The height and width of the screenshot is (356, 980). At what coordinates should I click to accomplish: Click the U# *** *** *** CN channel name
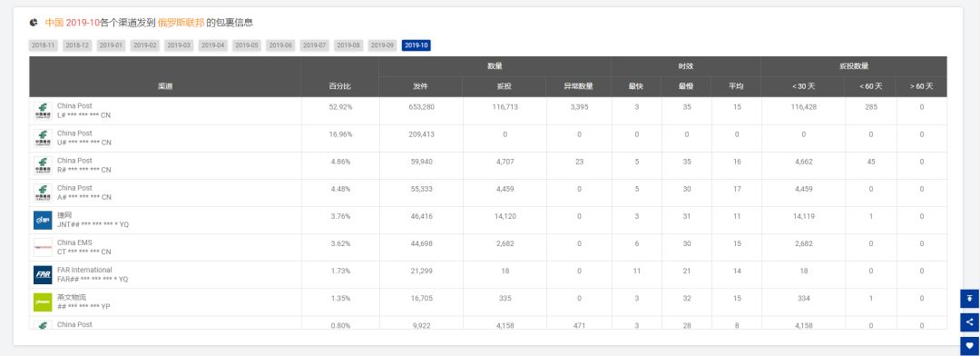(84, 143)
